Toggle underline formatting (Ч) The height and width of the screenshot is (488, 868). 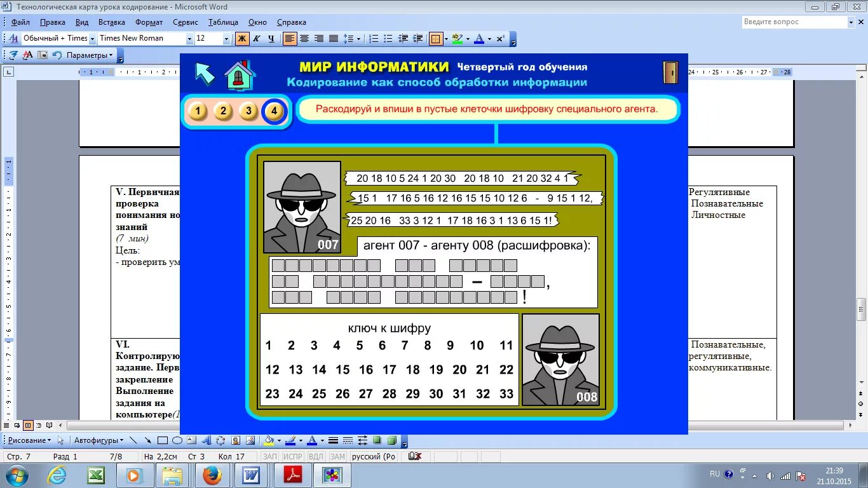[x=271, y=39]
